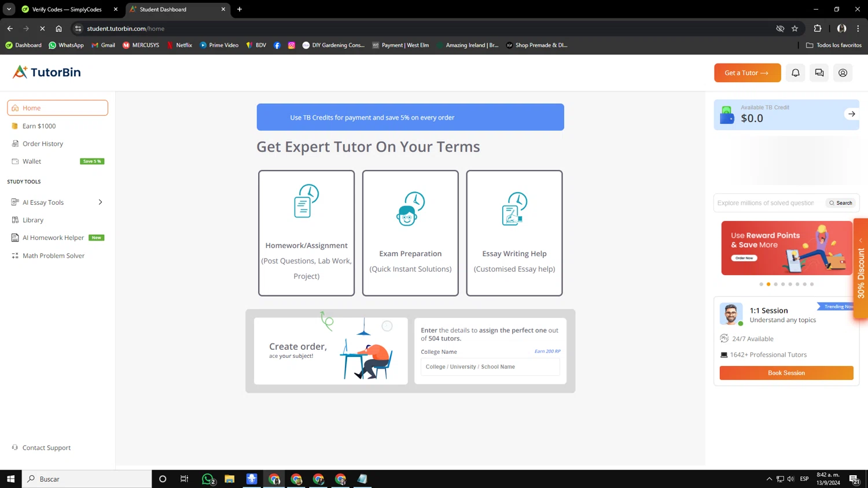Close the Student Dashboard tab
The width and height of the screenshot is (868, 488).
[x=223, y=9]
